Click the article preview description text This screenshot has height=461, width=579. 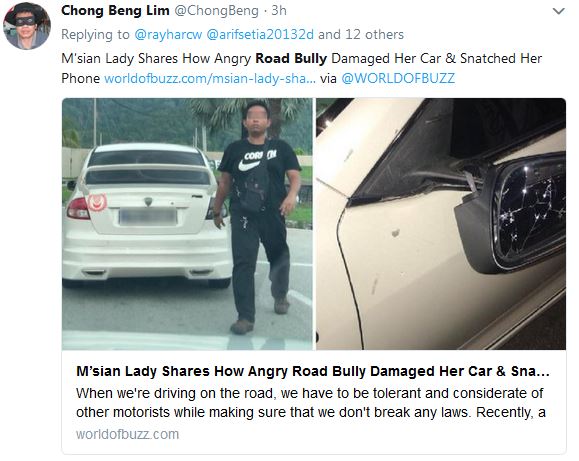[311, 403]
